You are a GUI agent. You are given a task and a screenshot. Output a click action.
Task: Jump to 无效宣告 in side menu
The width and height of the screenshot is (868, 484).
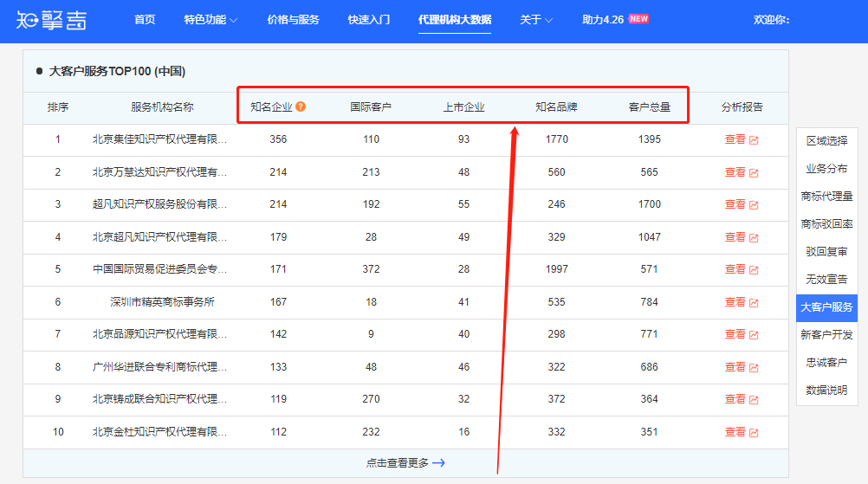826,280
